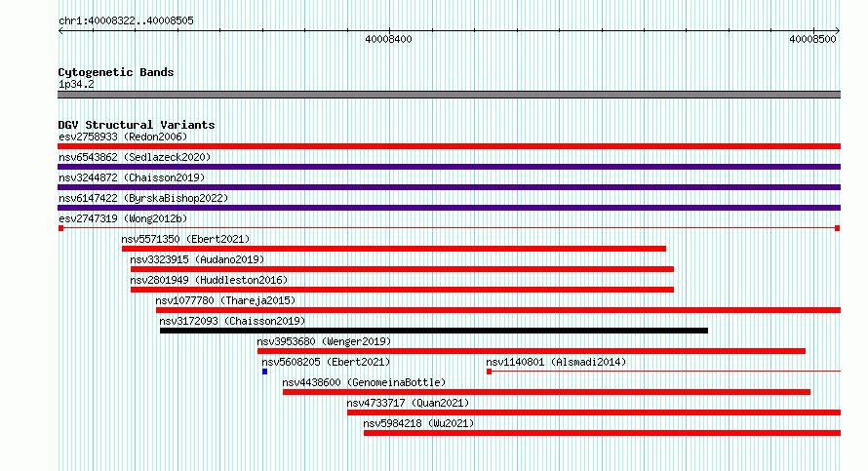Click the DGV Structural Variants track title
Viewport: 868px width, 471px height.
pyautogui.click(x=137, y=125)
